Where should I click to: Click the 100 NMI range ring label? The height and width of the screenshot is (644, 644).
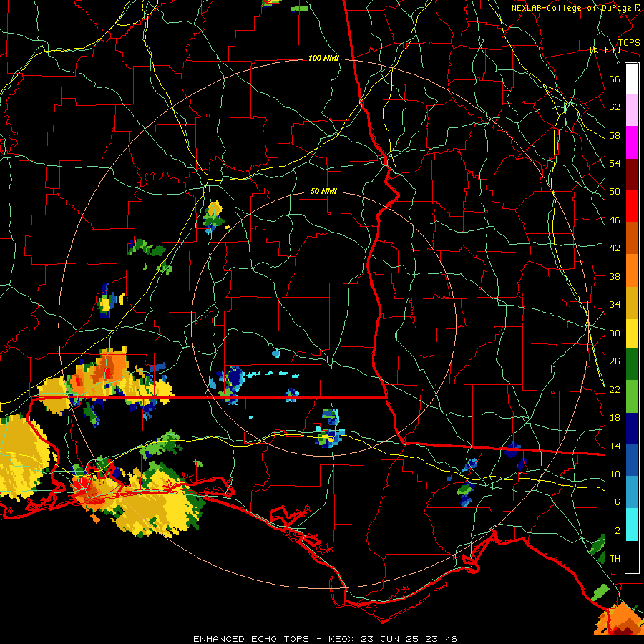tap(323, 59)
